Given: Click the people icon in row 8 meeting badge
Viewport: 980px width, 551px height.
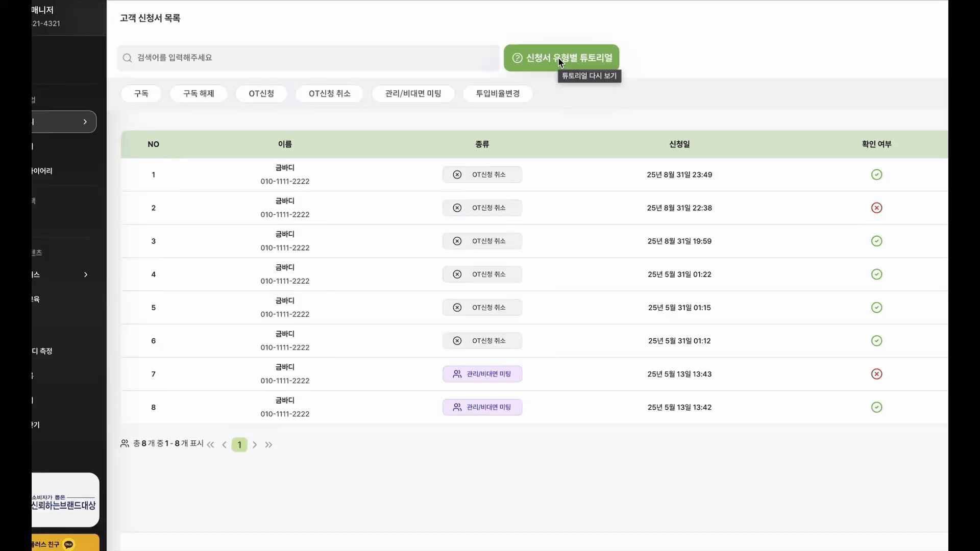Looking at the screenshot, I should click(457, 407).
